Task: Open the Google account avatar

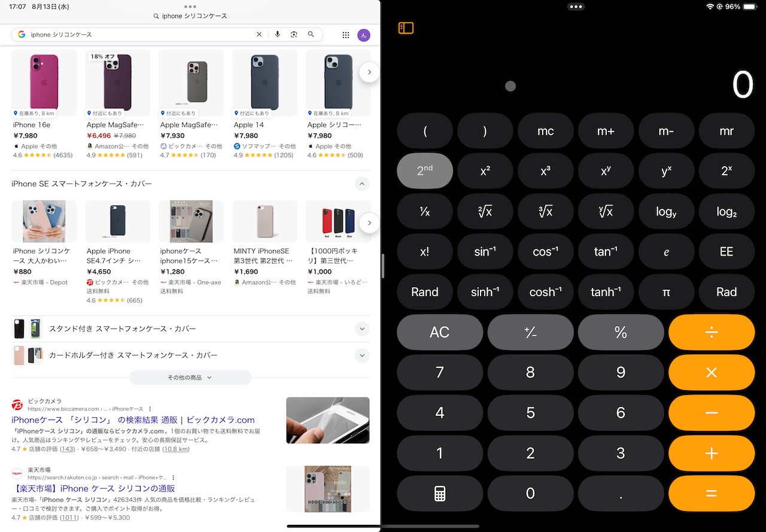Action: coord(364,35)
